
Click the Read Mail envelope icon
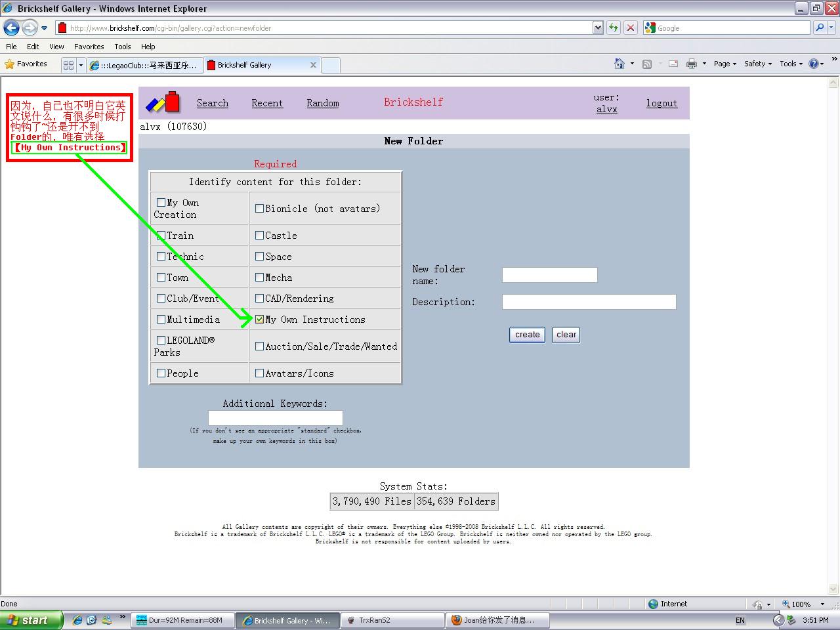point(673,64)
